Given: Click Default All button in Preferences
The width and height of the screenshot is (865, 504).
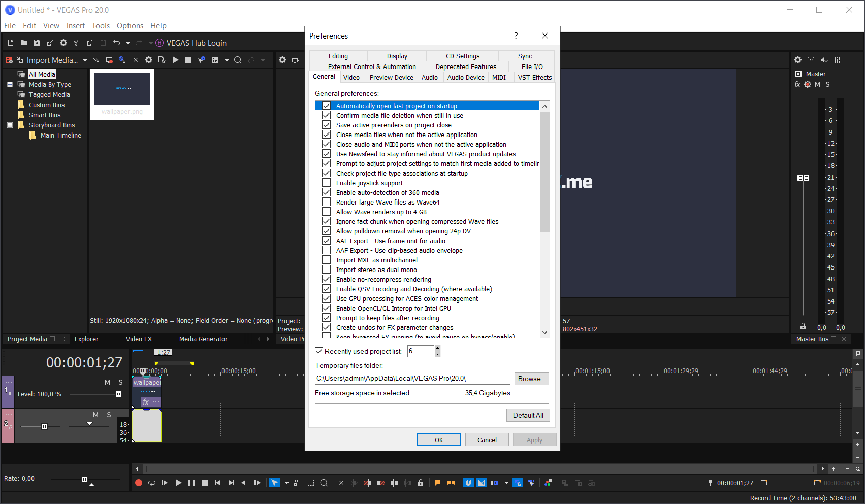Looking at the screenshot, I should (x=528, y=415).
